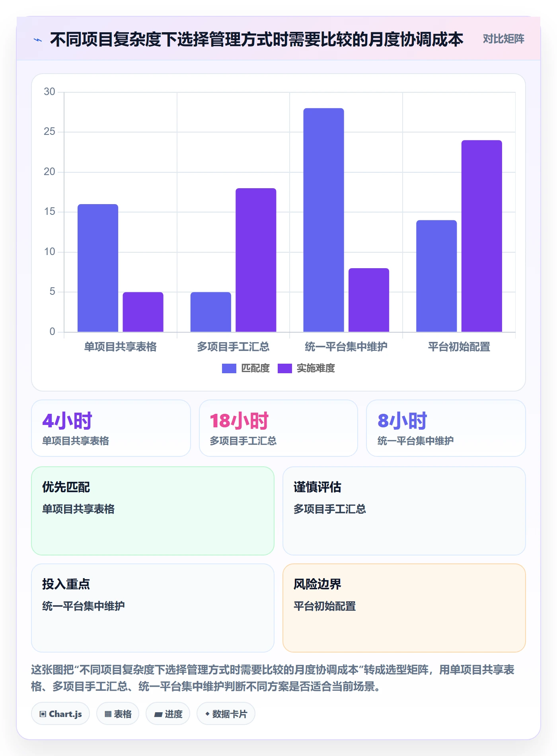557x756 pixels.
Task: Select the 谨慎评估 matrix card
Action: point(404,511)
